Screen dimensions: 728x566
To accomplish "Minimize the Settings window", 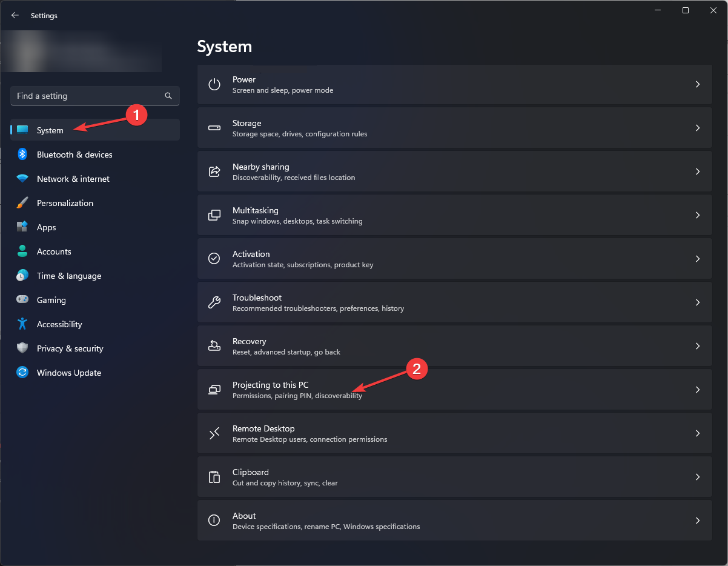I will pyautogui.click(x=658, y=10).
